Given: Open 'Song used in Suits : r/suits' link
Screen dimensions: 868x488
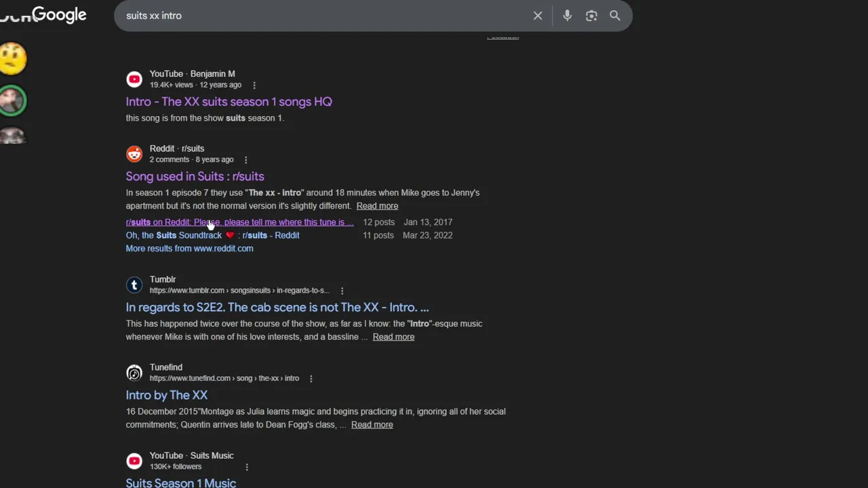Looking at the screenshot, I should 195,176.
